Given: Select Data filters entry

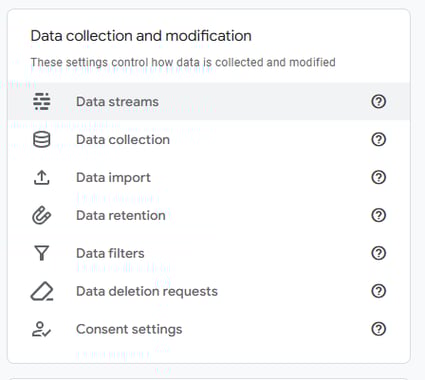Looking at the screenshot, I should (209, 253).
